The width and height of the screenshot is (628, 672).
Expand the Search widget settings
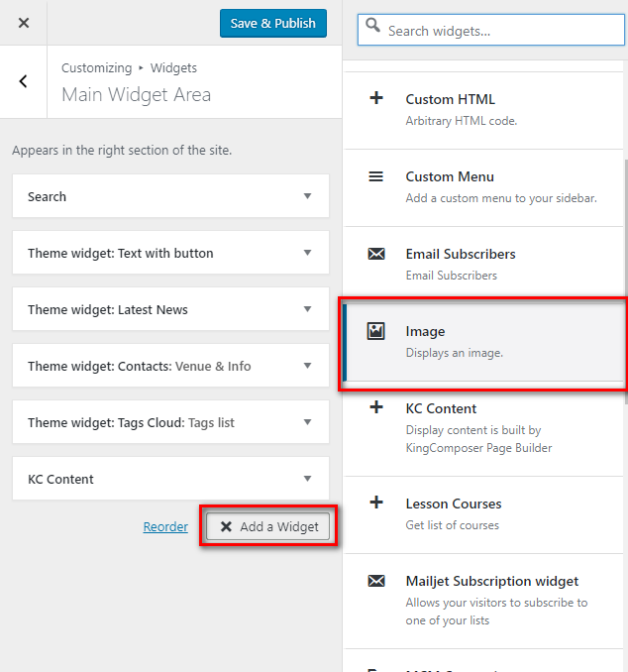[307, 196]
